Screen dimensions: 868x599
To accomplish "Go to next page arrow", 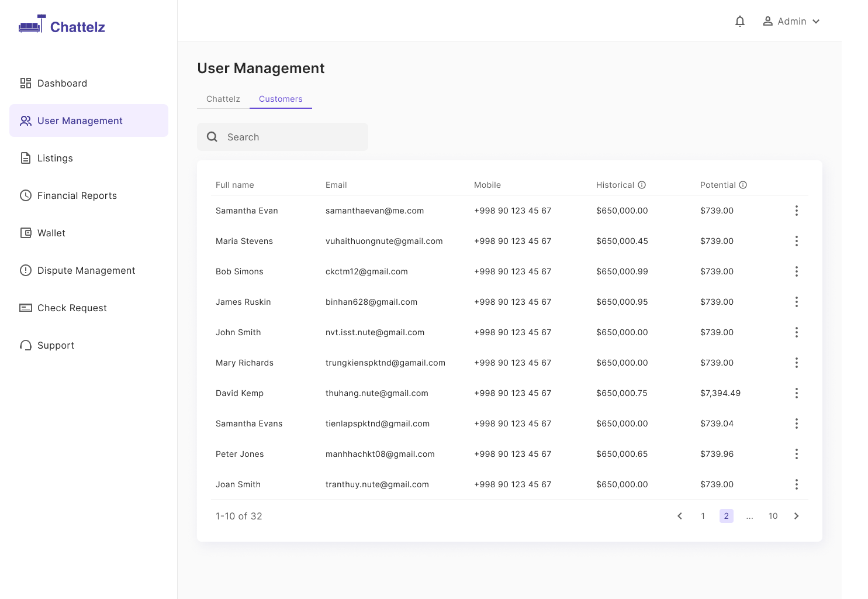I will [796, 516].
